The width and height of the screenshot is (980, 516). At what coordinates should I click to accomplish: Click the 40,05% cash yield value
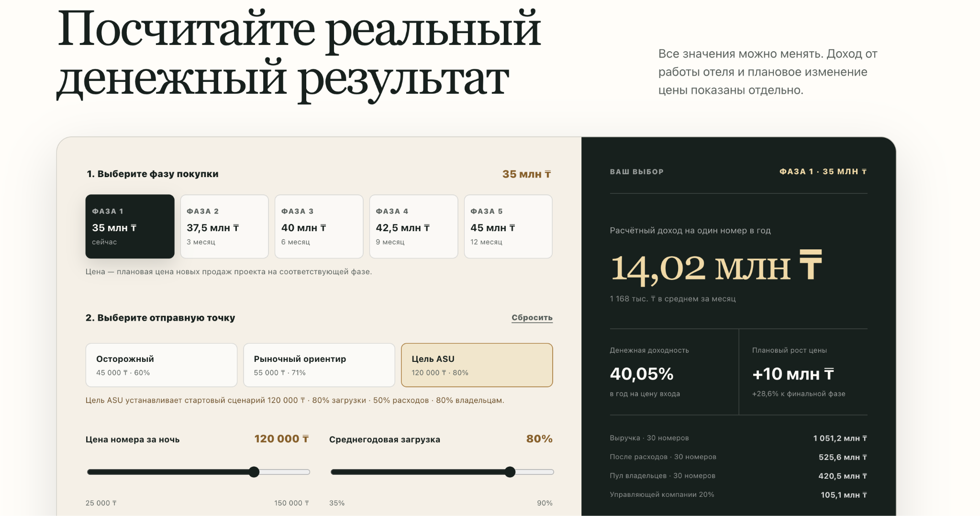click(x=642, y=374)
